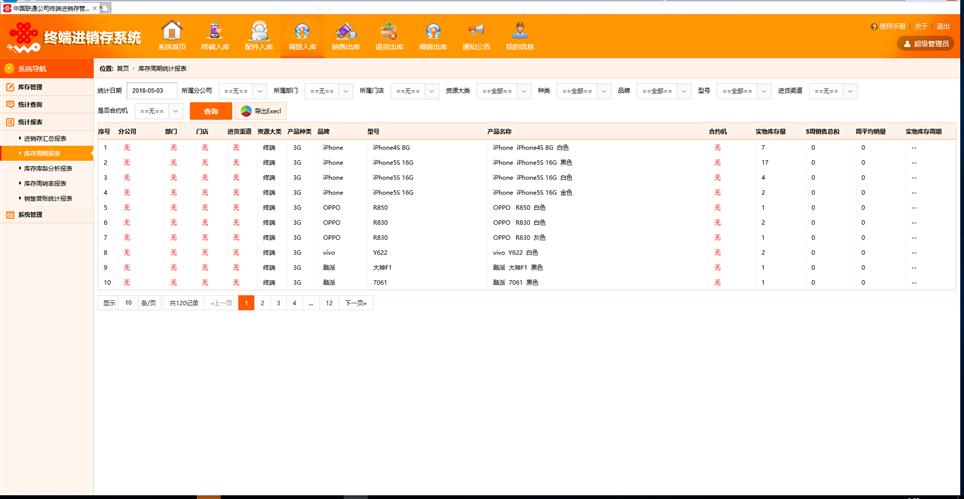Screen dimensions: 964x499
Task: Click the pie-chart 导出Execl button
Action: click(x=261, y=111)
